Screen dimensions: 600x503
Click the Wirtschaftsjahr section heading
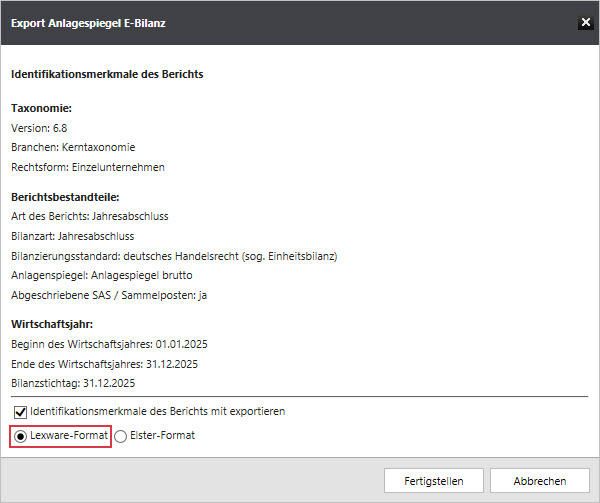[x=53, y=325]
